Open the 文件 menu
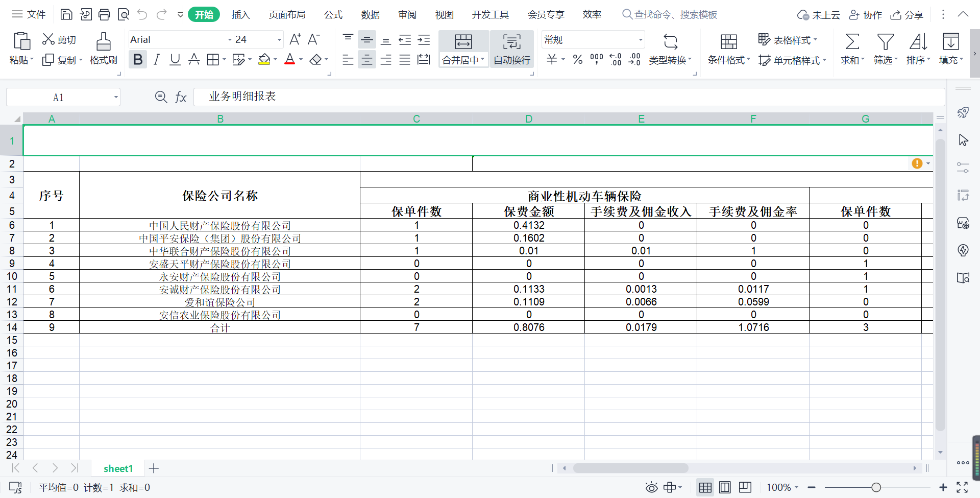The width and height of the screenshot is (980, 498). point(29,14)
